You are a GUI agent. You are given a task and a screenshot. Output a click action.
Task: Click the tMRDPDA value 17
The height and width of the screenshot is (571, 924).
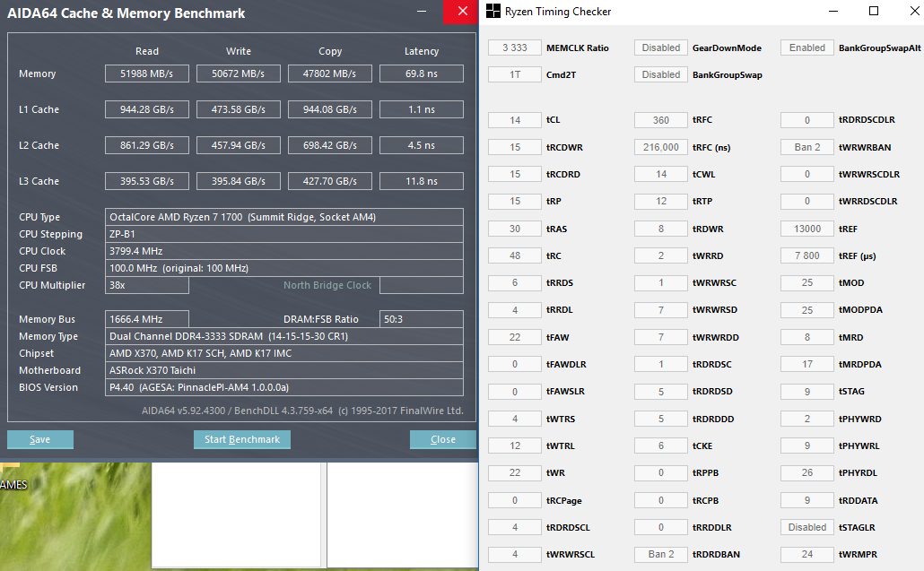806,364
